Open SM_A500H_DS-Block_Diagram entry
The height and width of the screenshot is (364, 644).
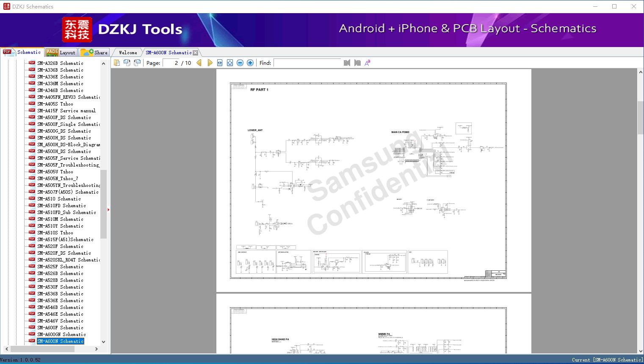click(x=69, y=144)
